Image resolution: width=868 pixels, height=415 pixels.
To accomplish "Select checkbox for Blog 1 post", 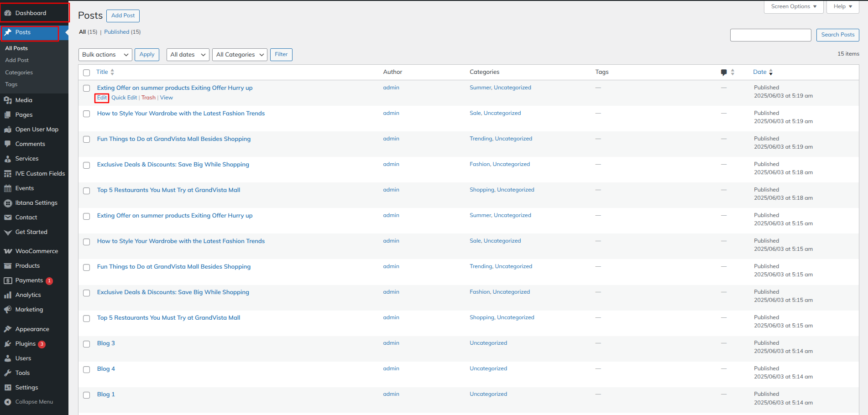I will tap(87, 395).
